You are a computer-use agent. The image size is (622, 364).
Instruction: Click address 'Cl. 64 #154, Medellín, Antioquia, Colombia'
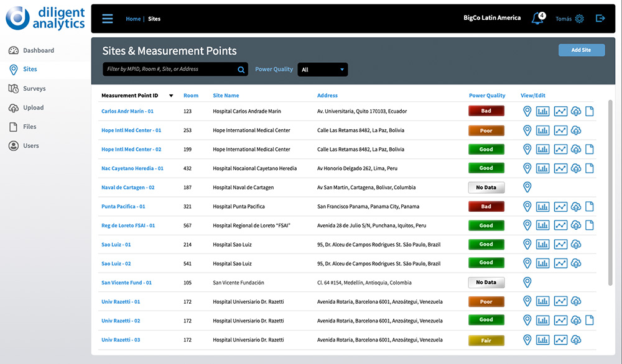364,283
